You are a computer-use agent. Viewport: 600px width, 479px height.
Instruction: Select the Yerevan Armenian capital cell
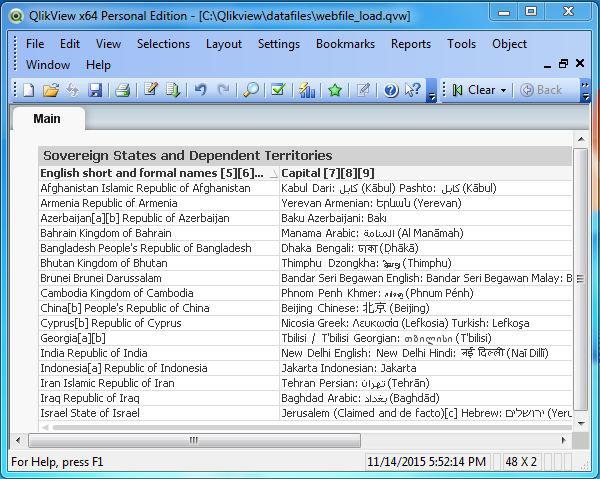[x=426, y=203]
